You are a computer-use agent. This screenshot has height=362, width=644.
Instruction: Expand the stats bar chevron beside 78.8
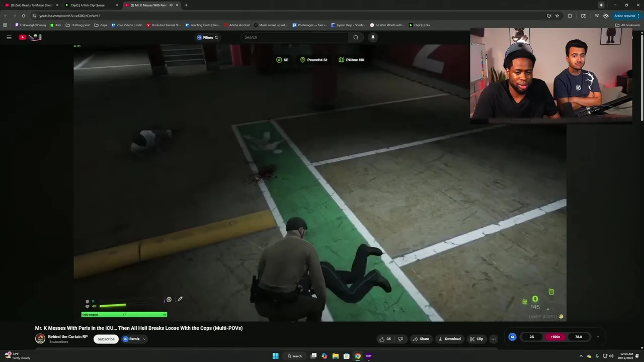pyautogui.click(x=598, y=337)
